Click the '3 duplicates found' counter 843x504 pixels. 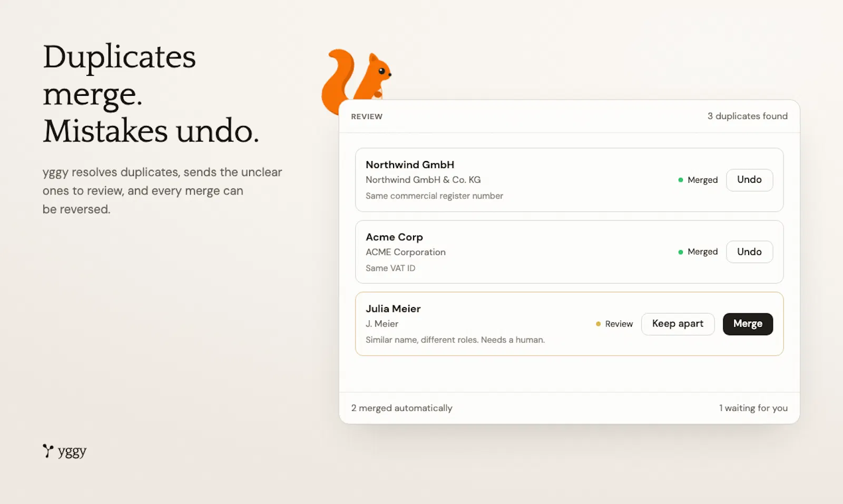tap(747, 116)
